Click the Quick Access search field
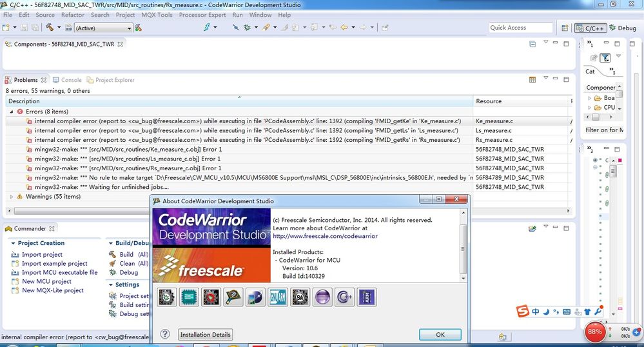Viewport: 644px width, 347px height. 520,28
